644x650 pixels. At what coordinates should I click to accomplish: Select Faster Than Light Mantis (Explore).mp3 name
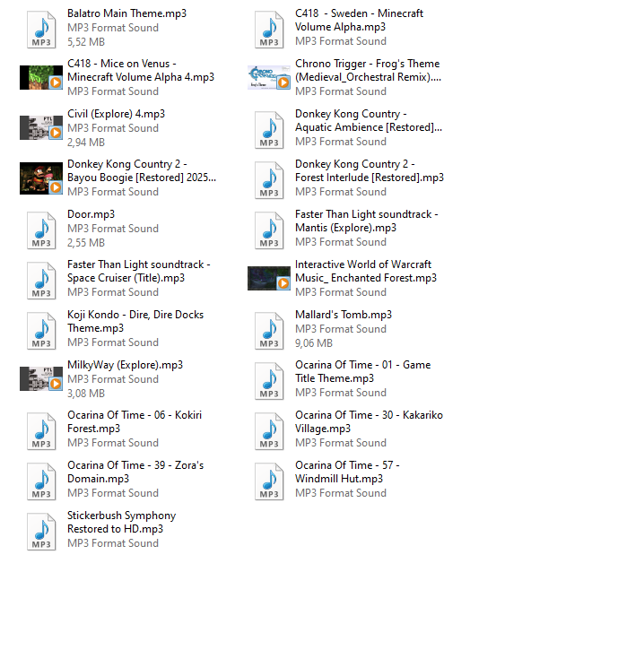[x=367, y=221]
